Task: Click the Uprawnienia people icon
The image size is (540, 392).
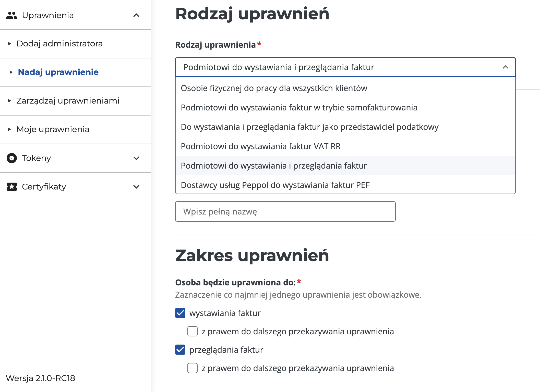Action: [x=11, y=15]
